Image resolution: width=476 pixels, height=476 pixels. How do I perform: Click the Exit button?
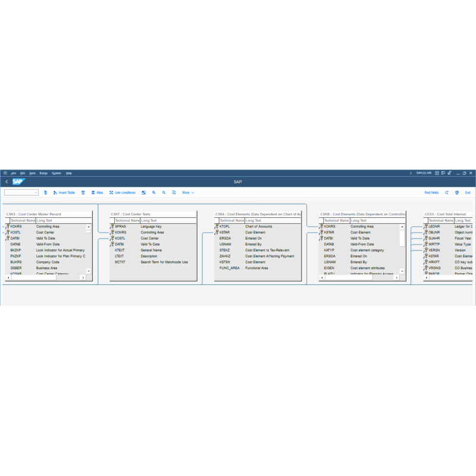point(468,193)
